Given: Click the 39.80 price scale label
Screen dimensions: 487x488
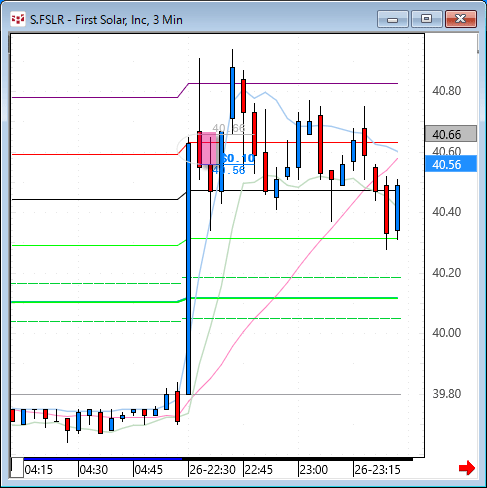Looking at the screenshot, I should coord(446,393).
